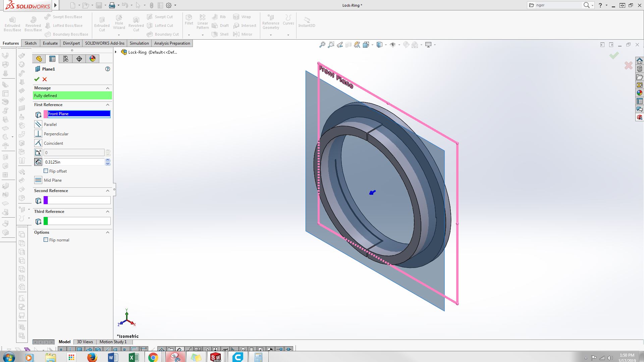The image size is (644, 362).
Task: Open the FeatureManager design tree tab
Action: [x=39, y=59]
